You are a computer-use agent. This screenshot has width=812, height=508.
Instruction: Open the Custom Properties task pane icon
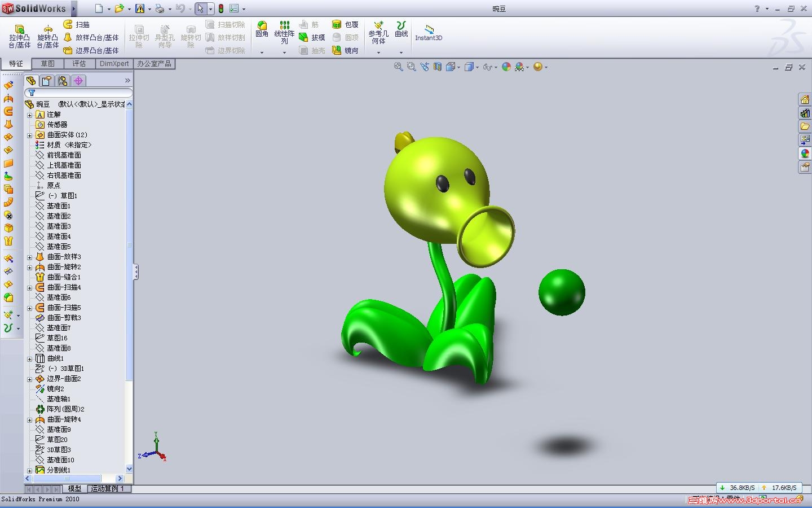pyautogui.click(x=805, y=167)
